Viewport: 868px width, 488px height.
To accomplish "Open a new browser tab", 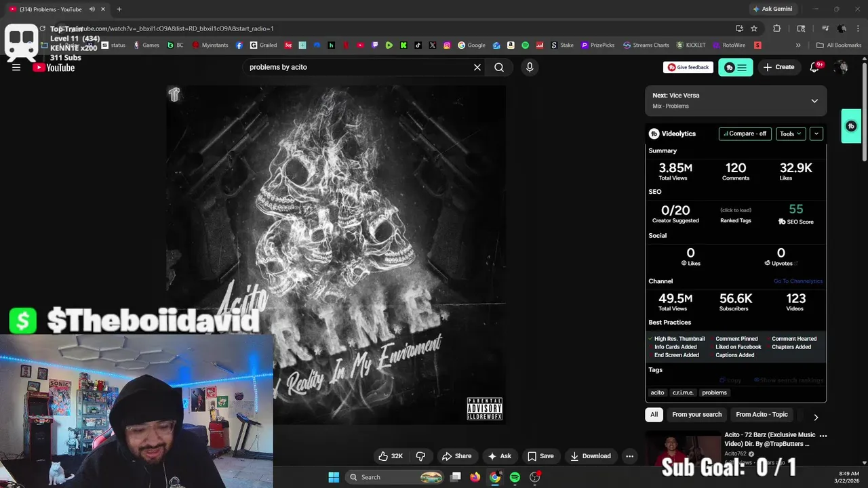I will tap(119, 9).
